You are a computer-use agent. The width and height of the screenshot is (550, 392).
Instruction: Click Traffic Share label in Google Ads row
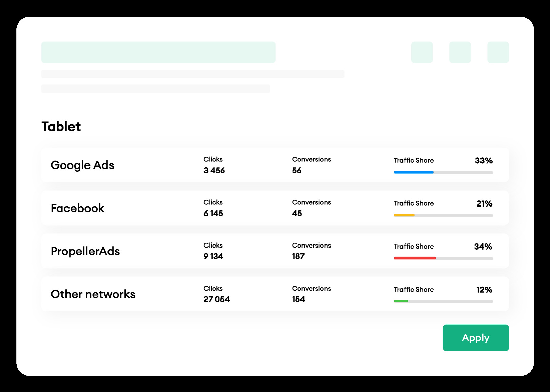coord(414,160)
